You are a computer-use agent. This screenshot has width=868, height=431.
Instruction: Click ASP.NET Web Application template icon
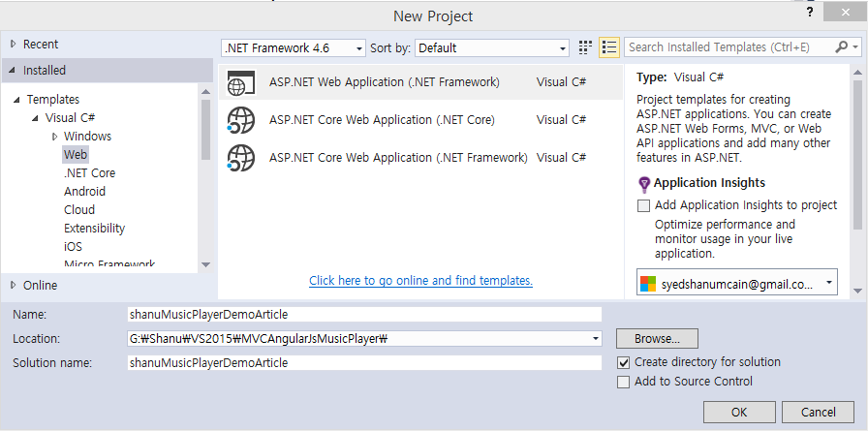click(x=241, y=83)
